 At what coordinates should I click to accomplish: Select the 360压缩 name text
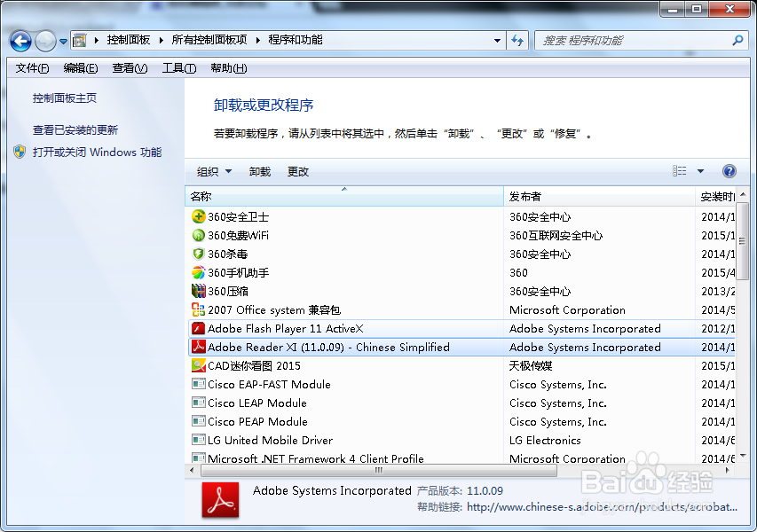click(228, 292)
